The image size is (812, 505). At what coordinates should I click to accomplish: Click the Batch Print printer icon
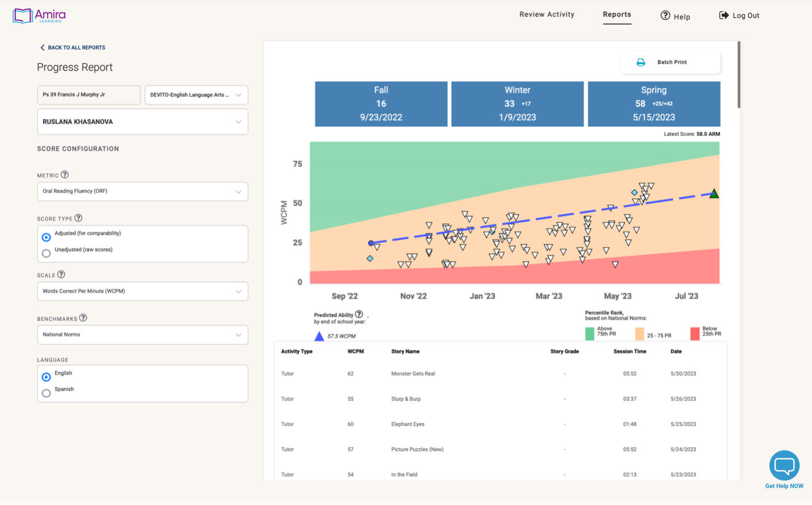point(641,62)
